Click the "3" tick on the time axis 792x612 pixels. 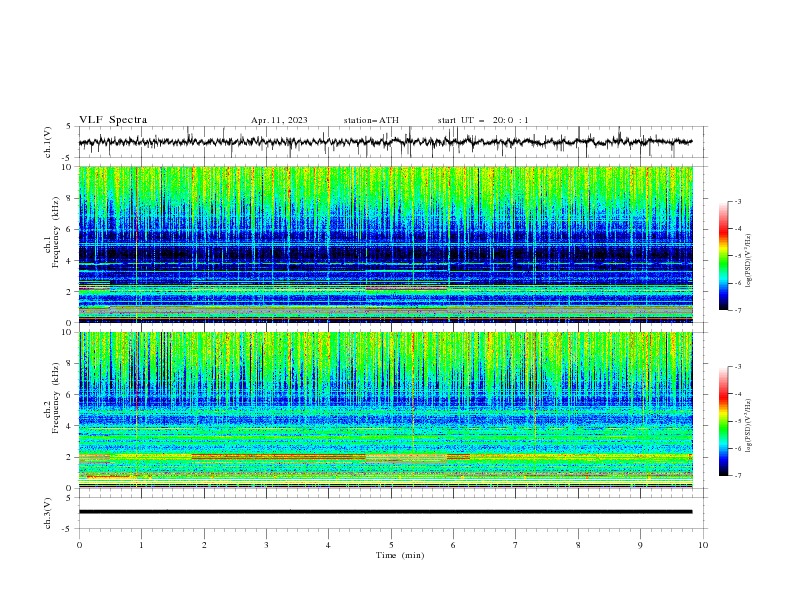266,545
